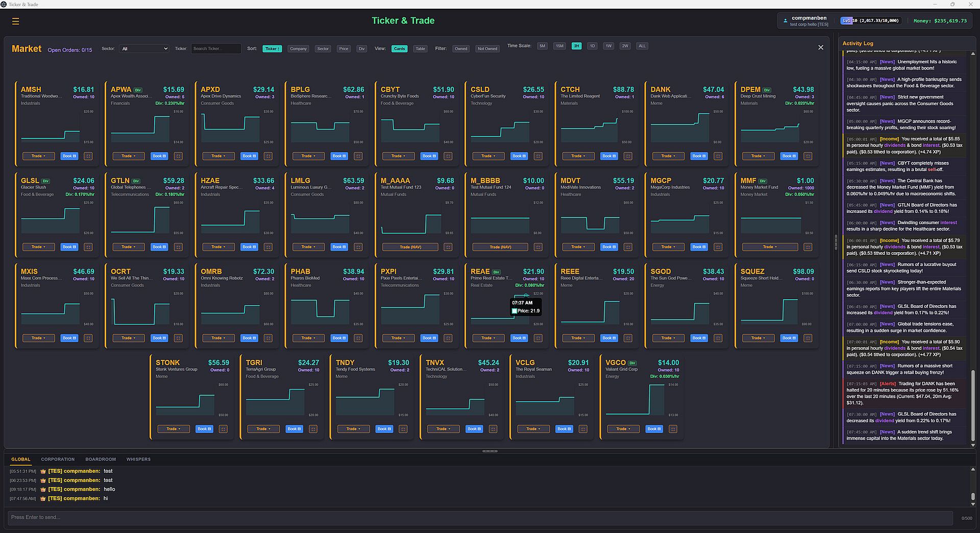Open the Sector filter dropdown

pos(144,49)
